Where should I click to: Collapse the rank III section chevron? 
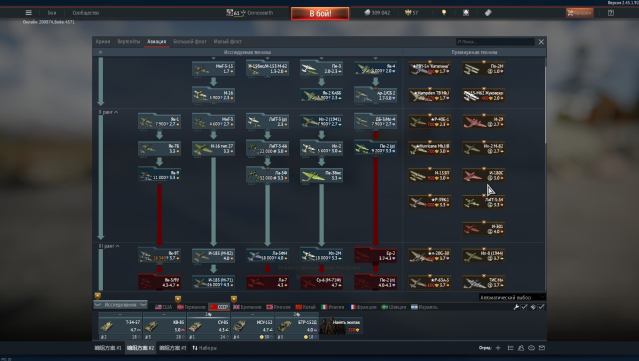point(117,246)
